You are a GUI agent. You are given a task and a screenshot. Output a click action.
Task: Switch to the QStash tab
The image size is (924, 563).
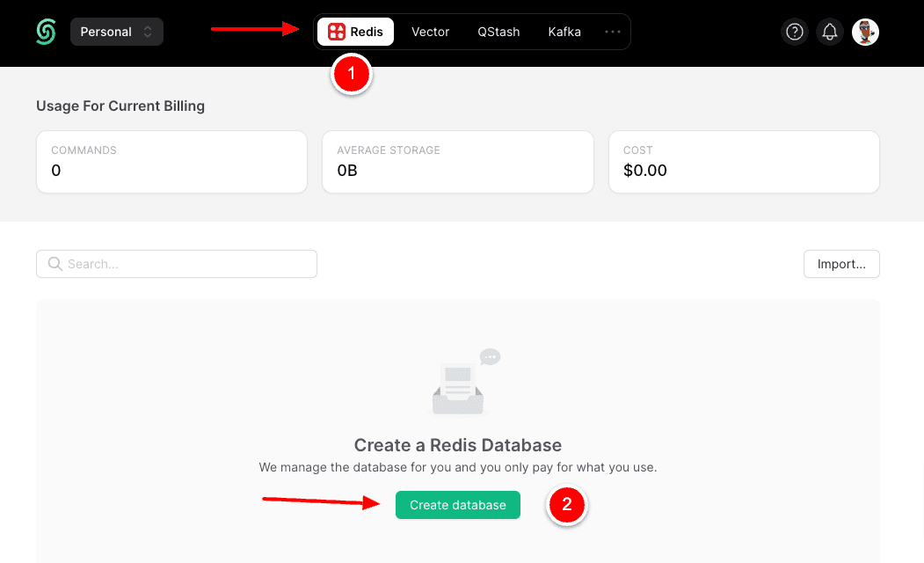click(x=498, y=32)
